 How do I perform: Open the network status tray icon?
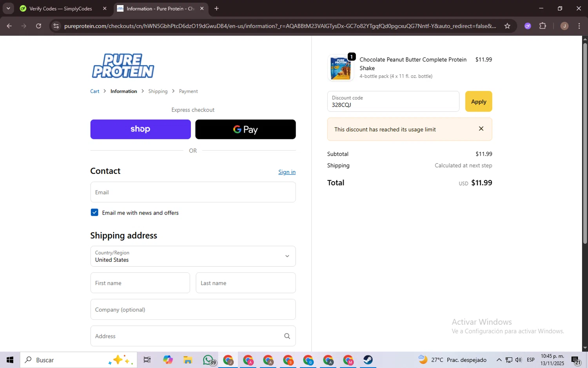click(508, 360)
